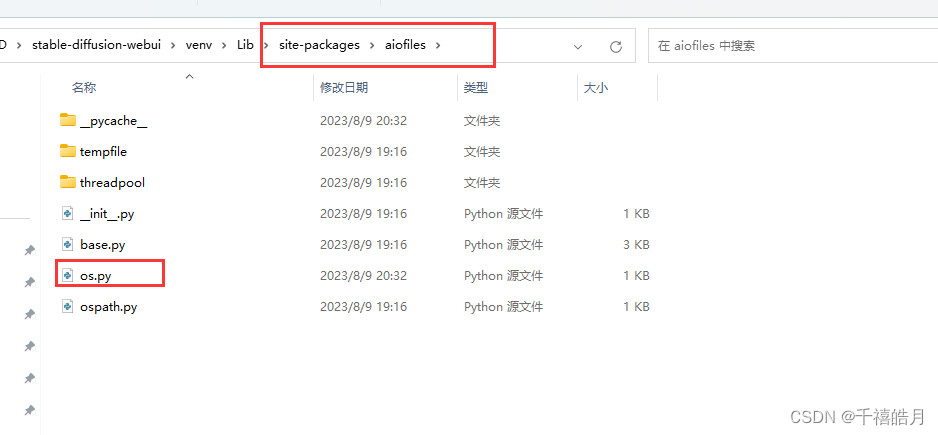Refresh the aiofiles folder view
The width and height of the screenshot is (938, 435).
[x=616, y=46]
